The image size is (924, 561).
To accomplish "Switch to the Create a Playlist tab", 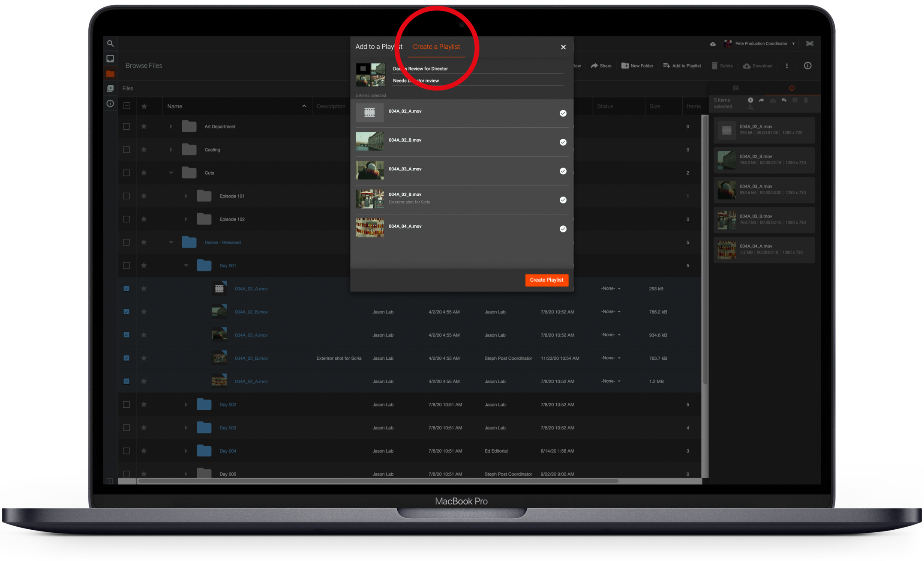I will pos(436,47).
